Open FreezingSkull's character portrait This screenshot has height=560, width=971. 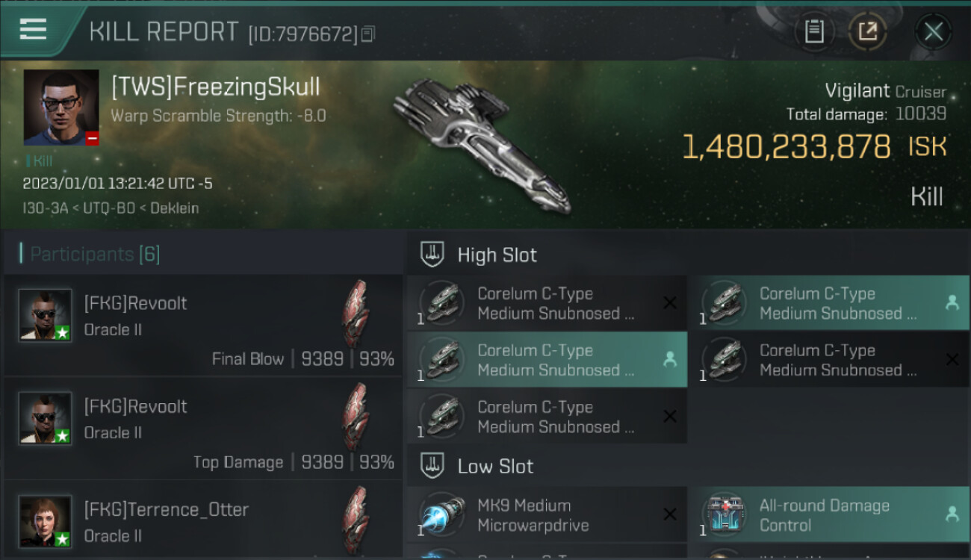(61, 108)
